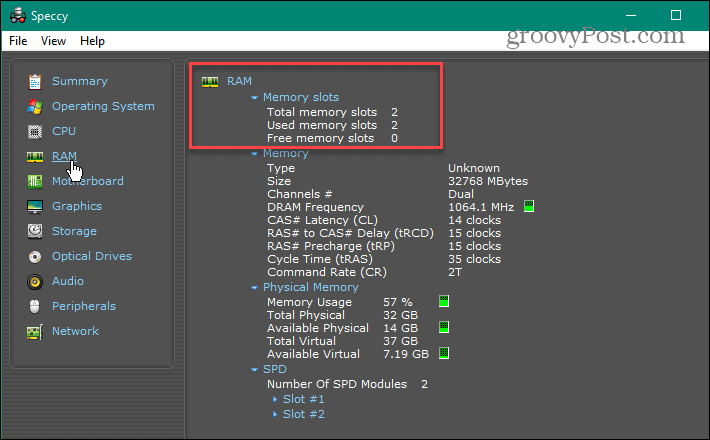Open the View menu

tap(53, 41)
